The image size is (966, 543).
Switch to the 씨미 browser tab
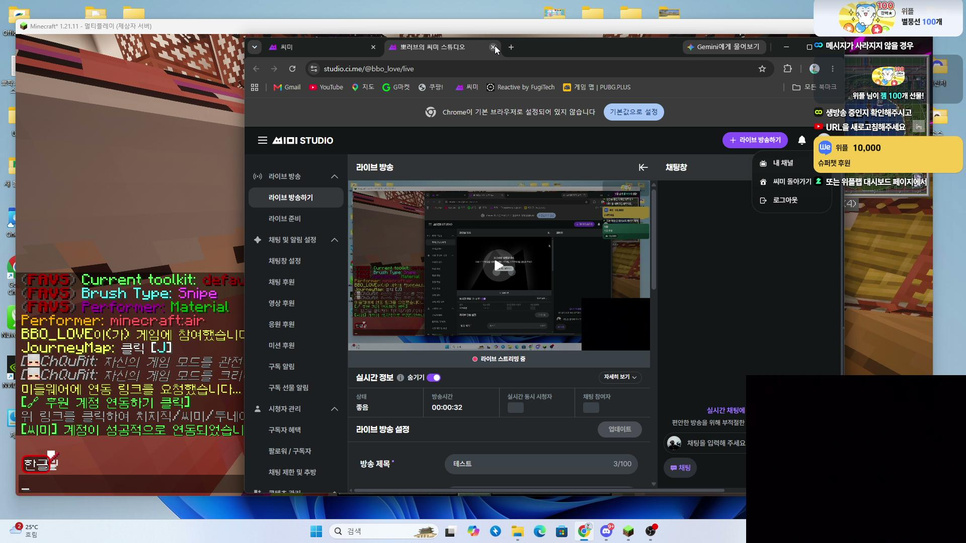[x=320, y=47]
